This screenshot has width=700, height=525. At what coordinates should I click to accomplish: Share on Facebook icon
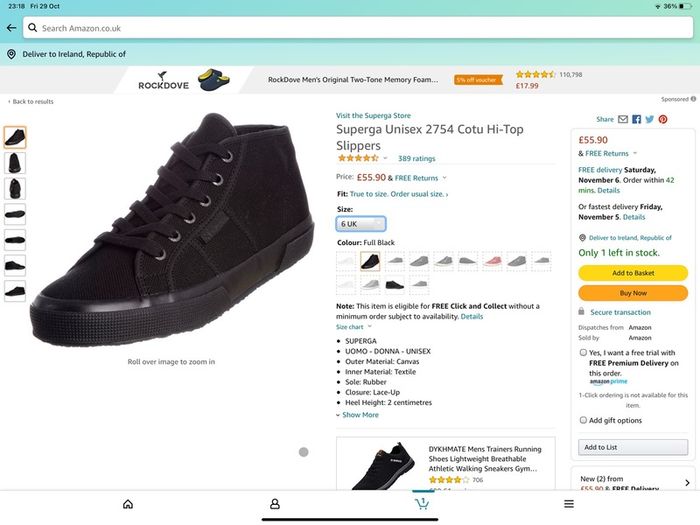point(637,119)
